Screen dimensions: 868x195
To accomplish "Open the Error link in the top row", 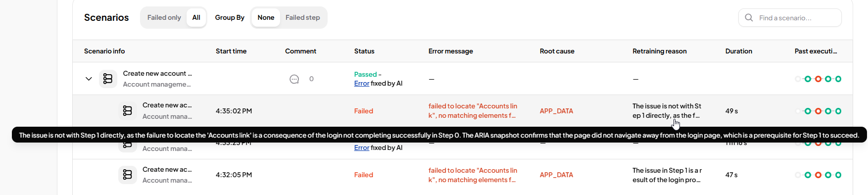I will [362, 83].
